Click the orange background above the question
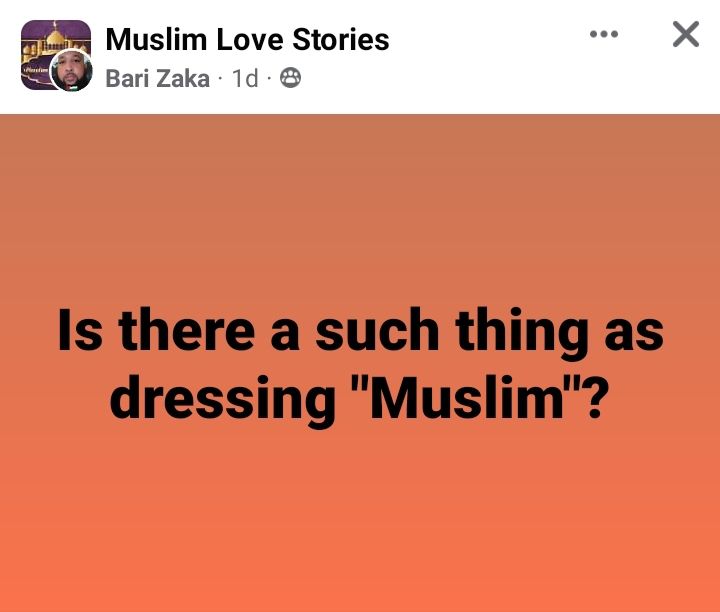The height and width of the screenshot is (612, 720). point(360,200)
